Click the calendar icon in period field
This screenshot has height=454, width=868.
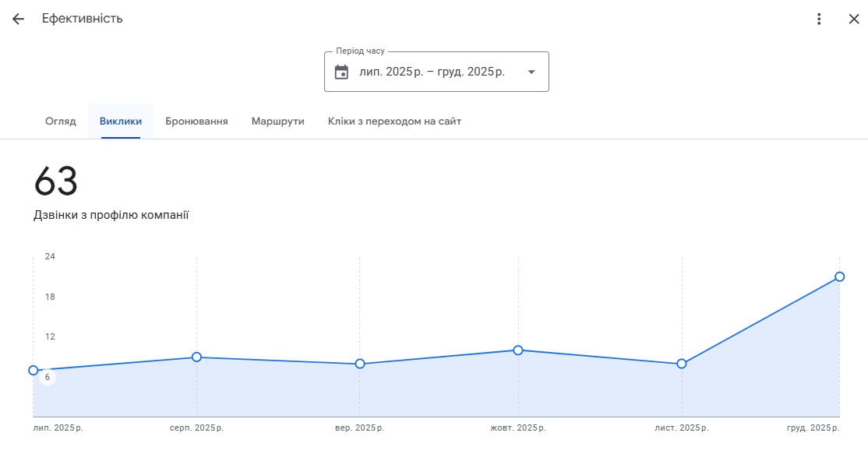[x=341, y=72]
